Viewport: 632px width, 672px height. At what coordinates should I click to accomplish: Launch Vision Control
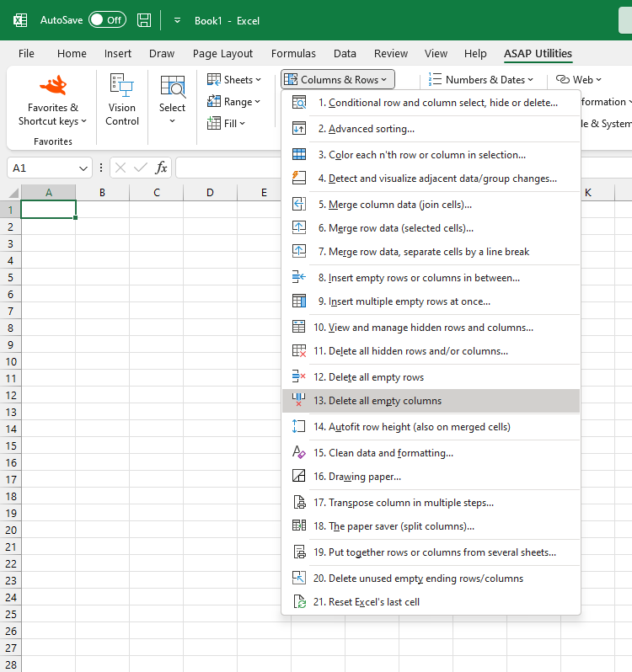point(122,99)
